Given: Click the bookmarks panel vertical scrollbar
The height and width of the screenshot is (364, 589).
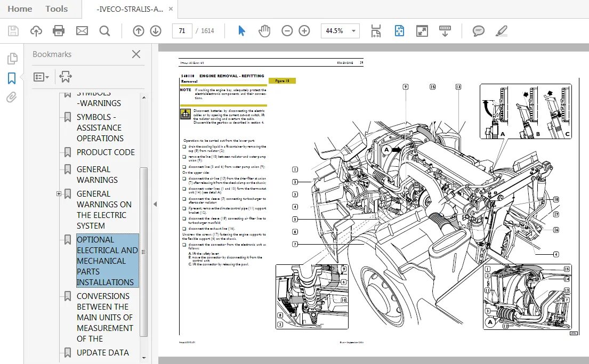Looking at the screenshot, I should pyautogui.click(x=143, y=250).
